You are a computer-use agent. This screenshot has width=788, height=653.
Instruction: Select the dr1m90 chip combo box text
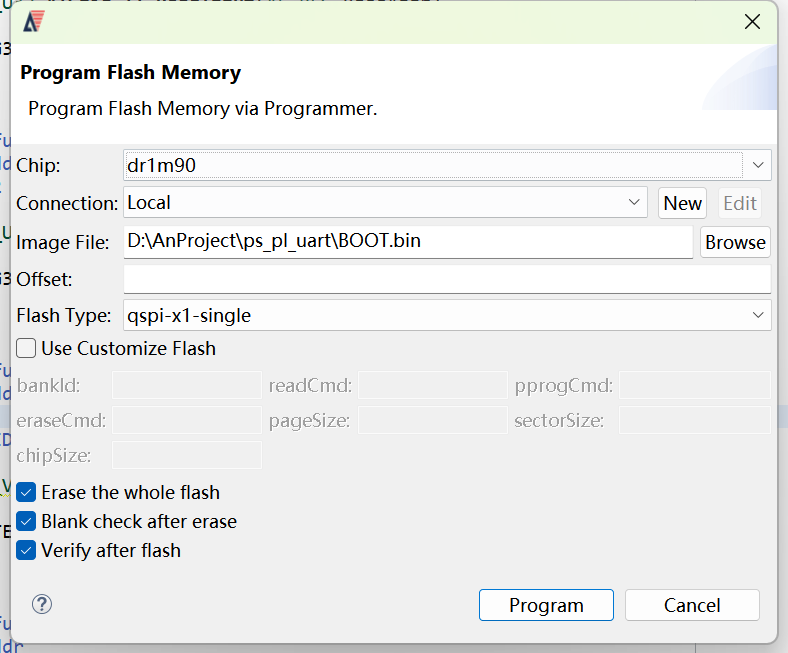click(161, 165)
